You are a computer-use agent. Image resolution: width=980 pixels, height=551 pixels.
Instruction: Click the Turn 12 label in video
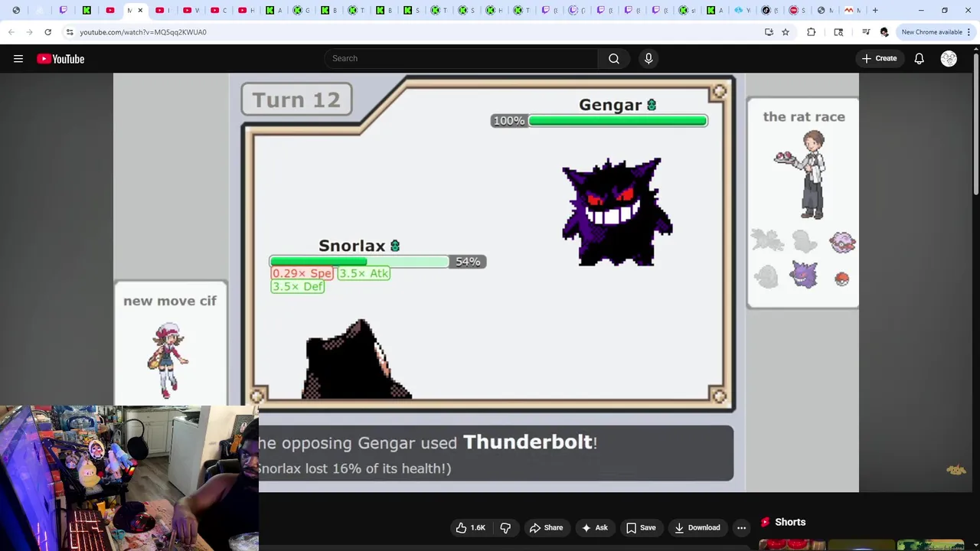point(296,100)
